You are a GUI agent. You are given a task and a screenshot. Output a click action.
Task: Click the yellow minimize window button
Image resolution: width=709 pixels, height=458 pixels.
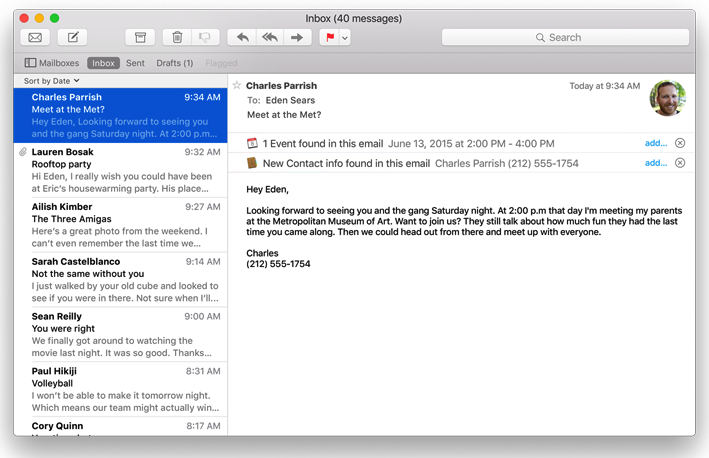pyautogui.click(x=39, y=18)
